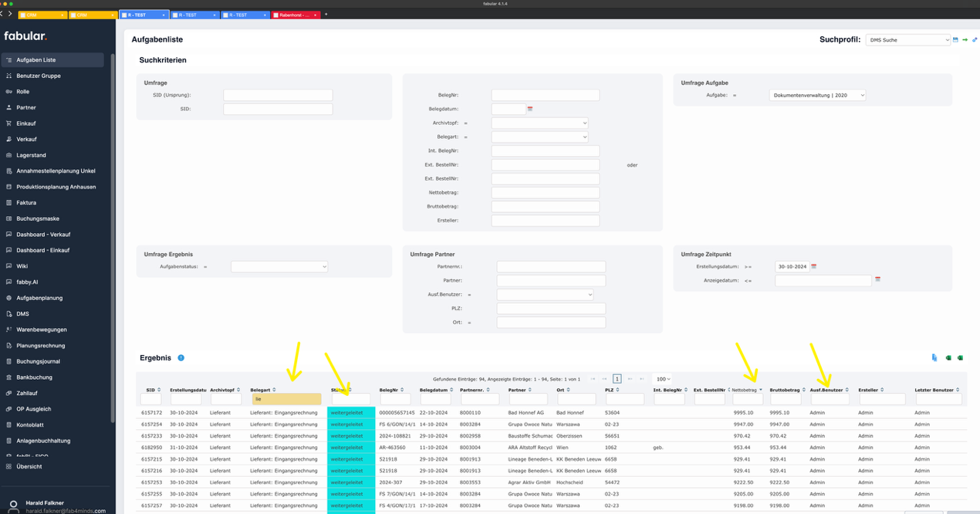Viewport: 980px width, 514px height.
Task: Click the BelegNr search input field
Action: [545, 95]
